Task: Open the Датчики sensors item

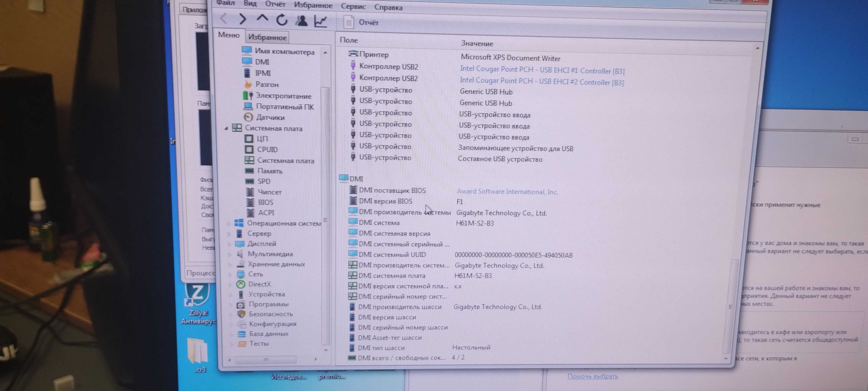Action: click(x=264, y=117)
